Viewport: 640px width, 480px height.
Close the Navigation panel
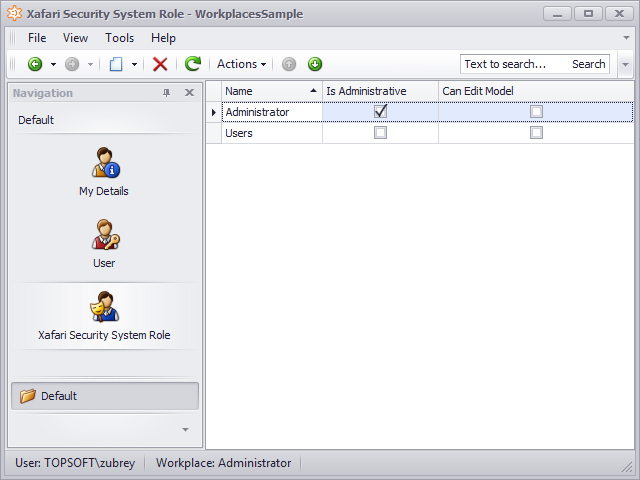(189, 93)
